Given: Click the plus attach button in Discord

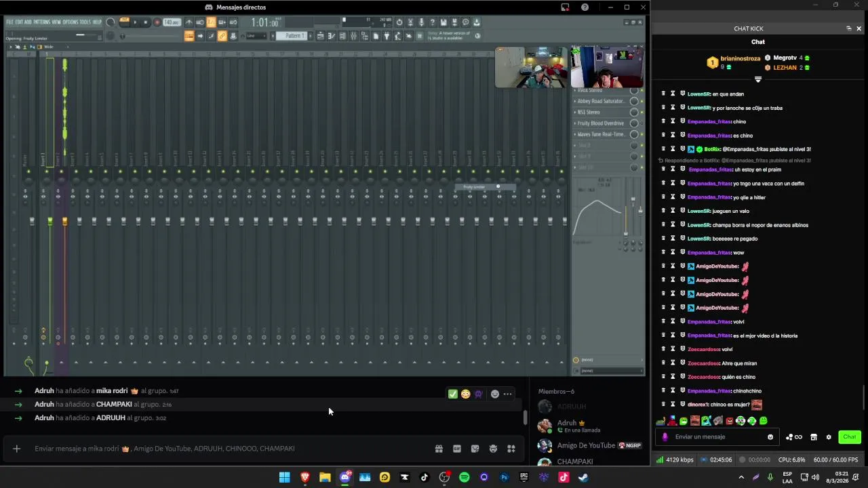Looking at the screenshot, I should 16,449.
